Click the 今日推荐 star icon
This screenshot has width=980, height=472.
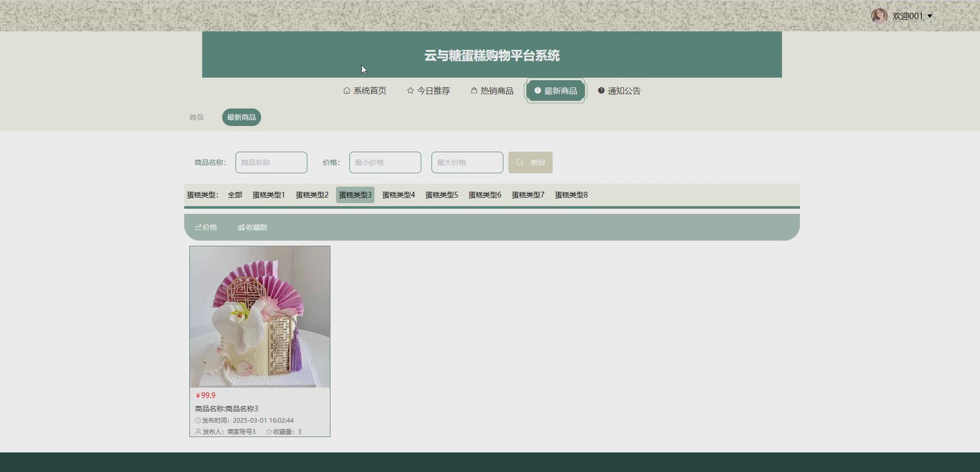pyautogui.click(x=410, y=90)
